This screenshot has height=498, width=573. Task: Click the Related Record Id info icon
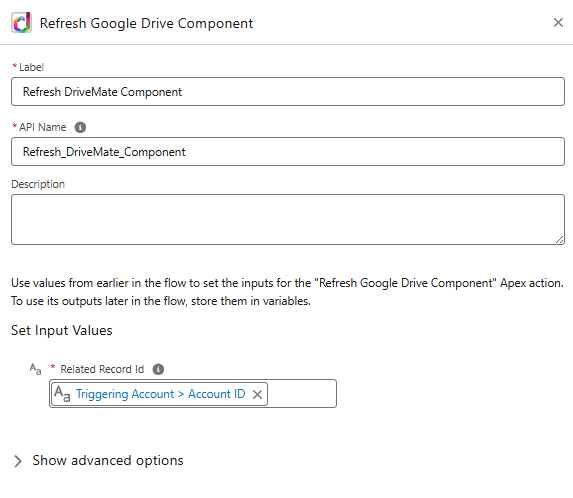(x=158, y=369)
